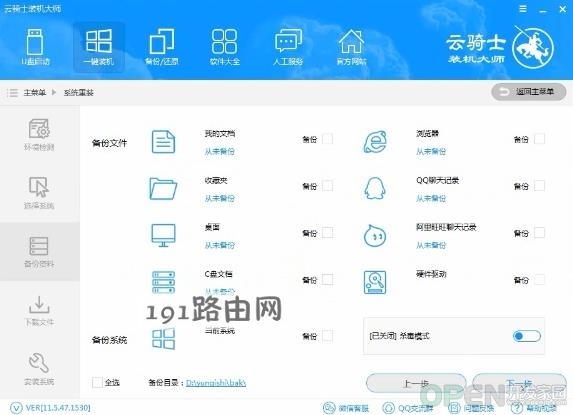The height and width of the screenshot is (415, 573).
Task: Check the 当前系统 backup checkbox
Action: tap(327, 336)
